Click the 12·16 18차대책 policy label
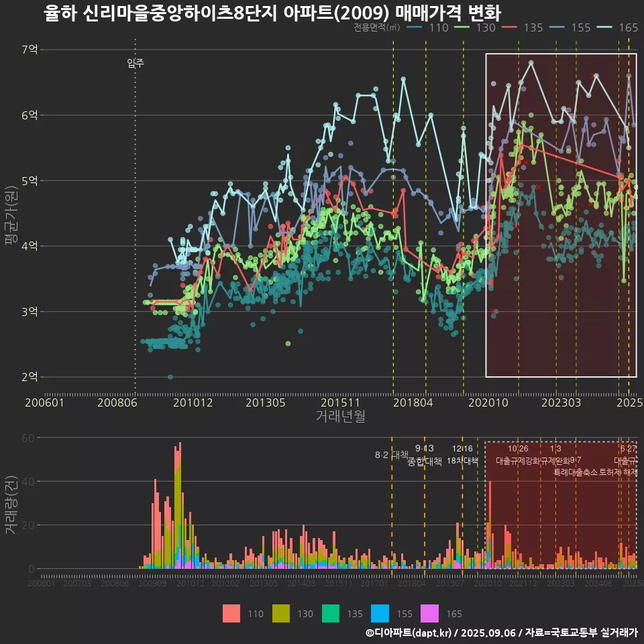Image resolution: width=644 pixels, height=644 pixels. (462, 455)
